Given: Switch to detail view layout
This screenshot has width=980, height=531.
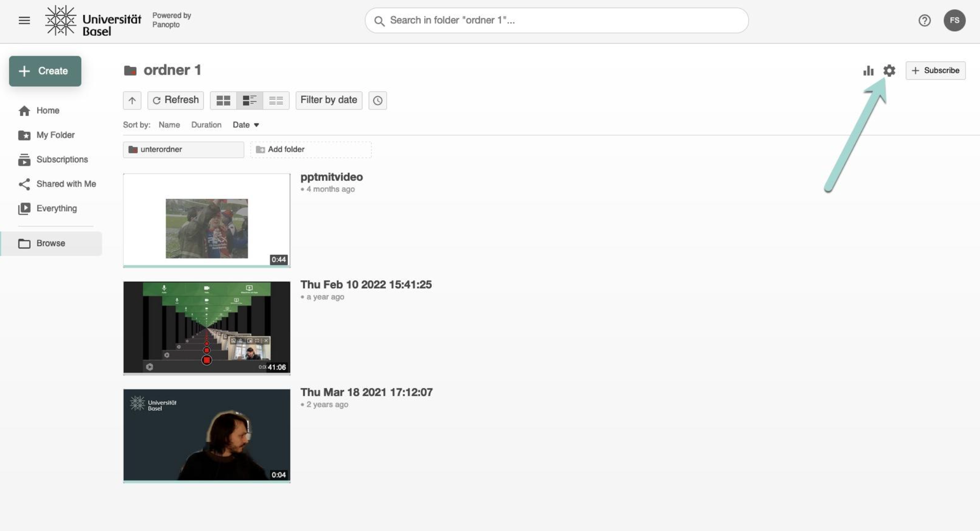Looking at the screenshot, I should pos(250,100).
